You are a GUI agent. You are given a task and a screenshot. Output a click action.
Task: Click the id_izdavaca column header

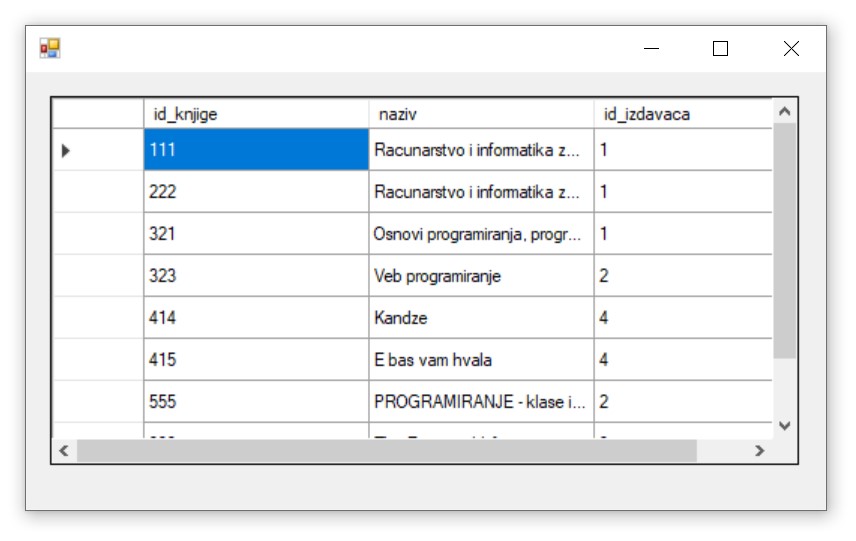(682, 113)
